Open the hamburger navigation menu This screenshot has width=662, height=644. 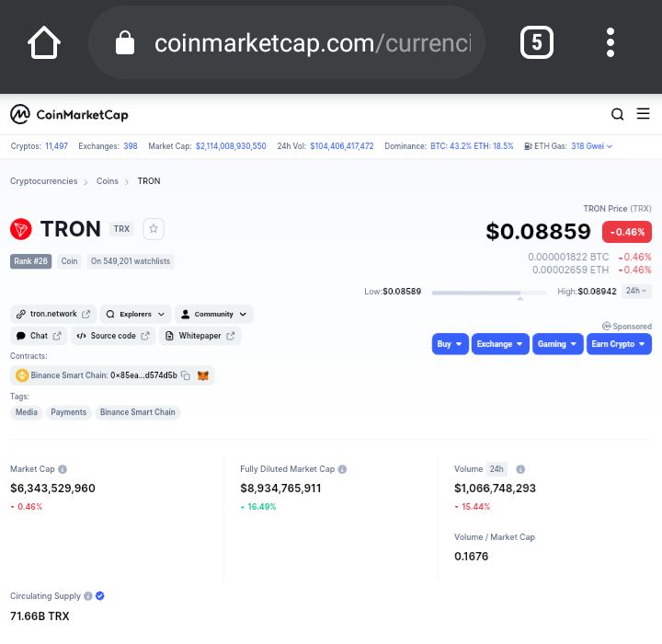pos(643,114)
